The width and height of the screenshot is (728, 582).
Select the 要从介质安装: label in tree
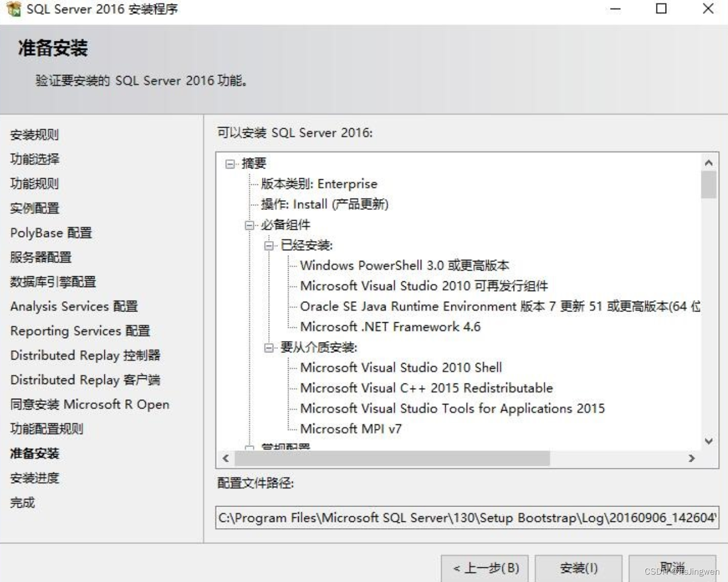[x=318, y=348]
